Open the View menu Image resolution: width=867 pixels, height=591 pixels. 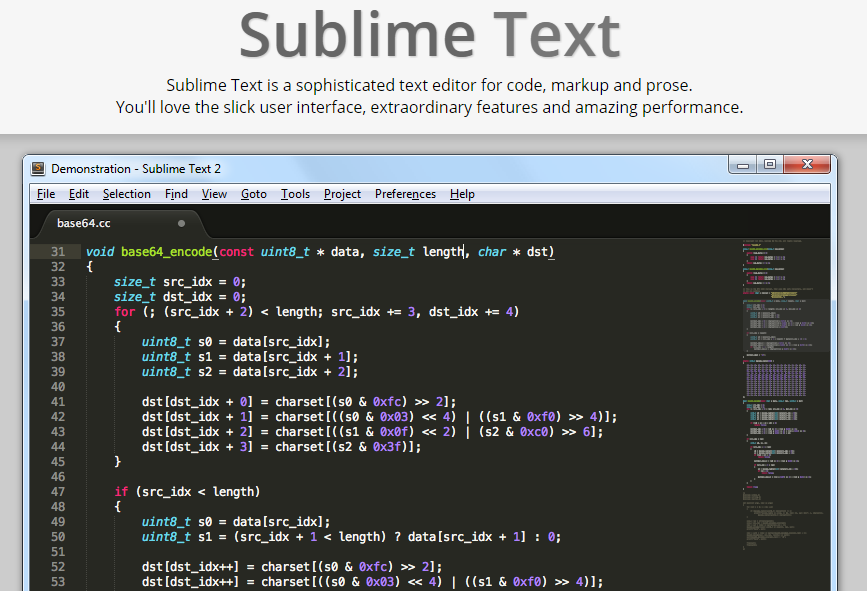(214, 194)
